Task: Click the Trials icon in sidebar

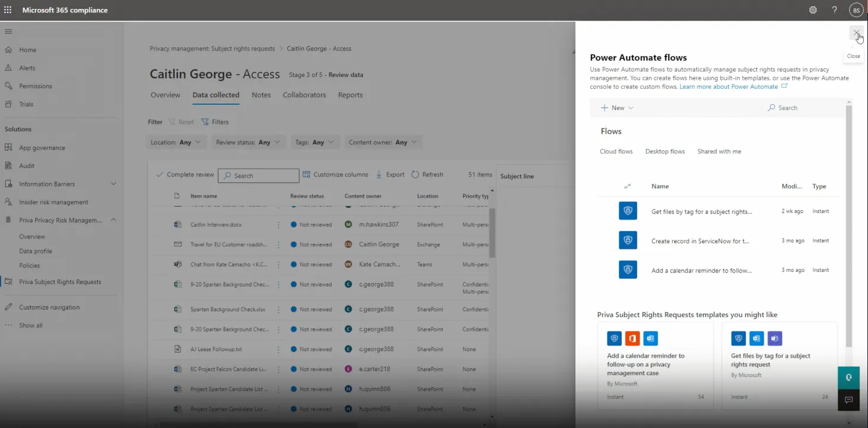Action: click(x=8, y=104)
